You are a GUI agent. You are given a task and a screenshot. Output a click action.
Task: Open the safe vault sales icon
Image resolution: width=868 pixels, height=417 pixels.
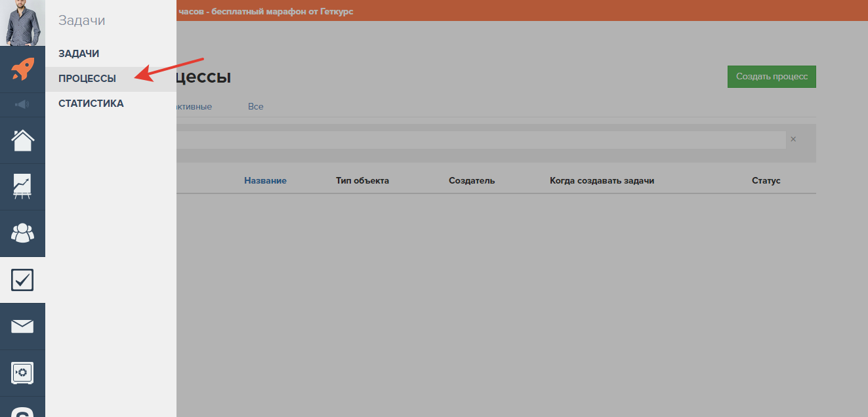22,373
